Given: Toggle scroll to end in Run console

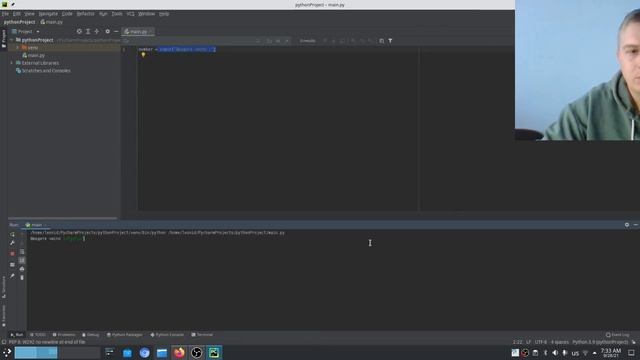Looking at the screenshot, I should pos(22,260).
